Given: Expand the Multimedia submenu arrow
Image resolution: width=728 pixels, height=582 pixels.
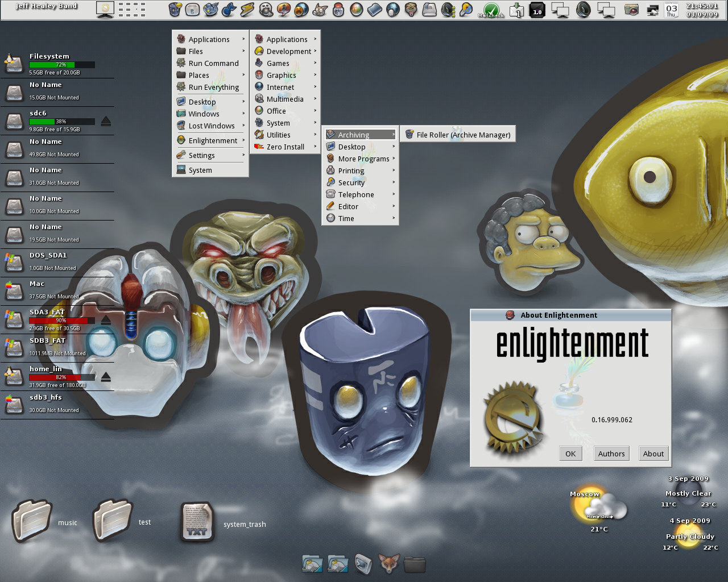Looking at the screenshot, I should coord(315,98).
